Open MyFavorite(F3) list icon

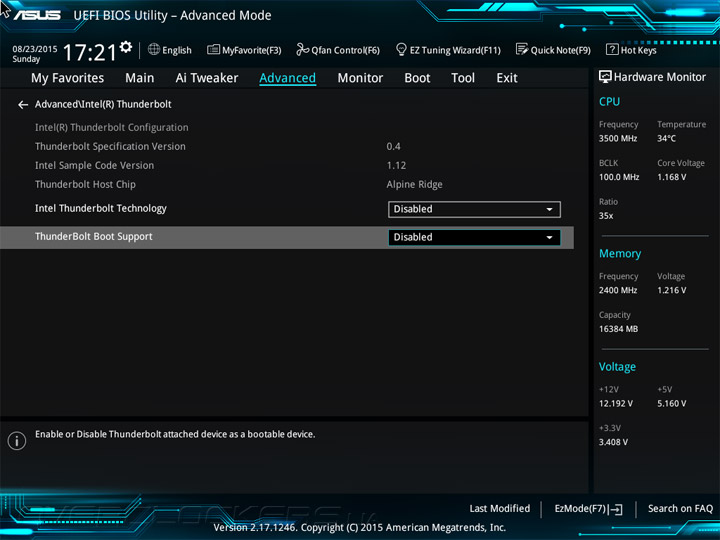click(213, 49)
